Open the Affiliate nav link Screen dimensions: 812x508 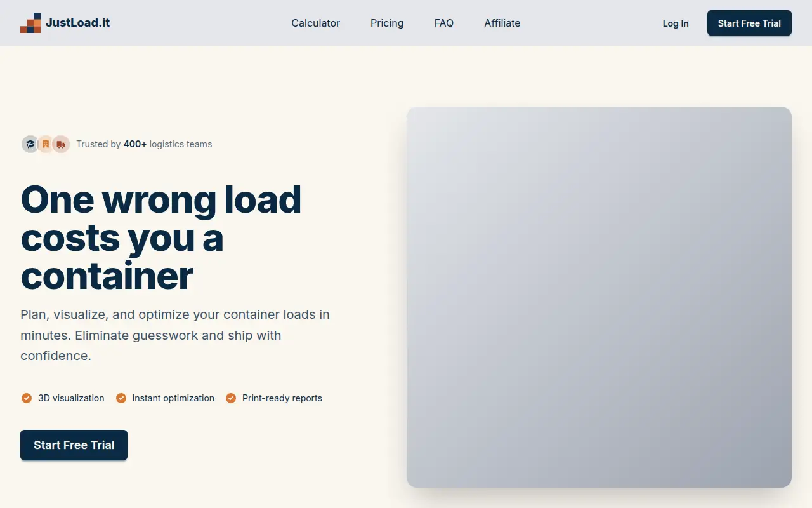pyautogui.click(x=502, y=23)
